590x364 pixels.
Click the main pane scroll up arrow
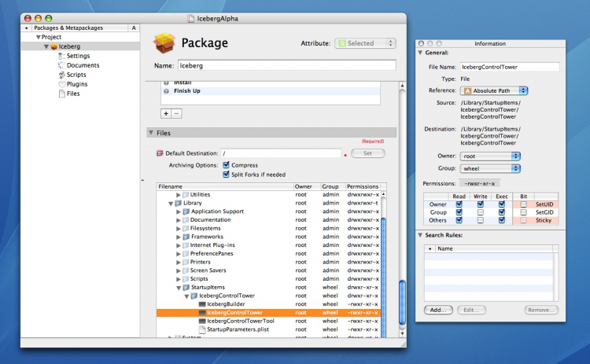pos(402,86)
